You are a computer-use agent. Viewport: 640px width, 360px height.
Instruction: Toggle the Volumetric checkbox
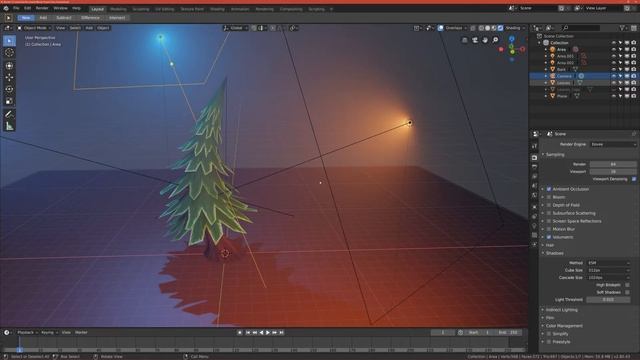point(549,237)
